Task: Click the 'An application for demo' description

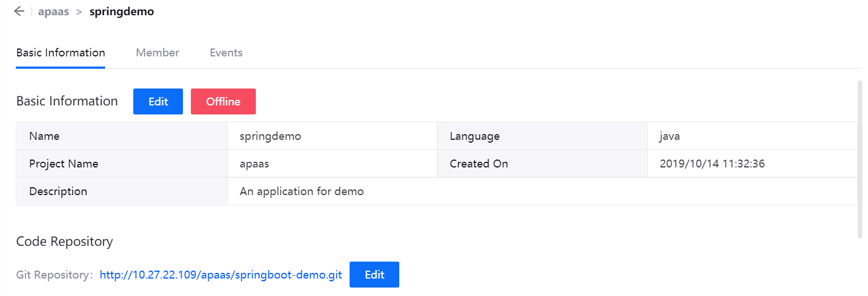Action: 302,192
